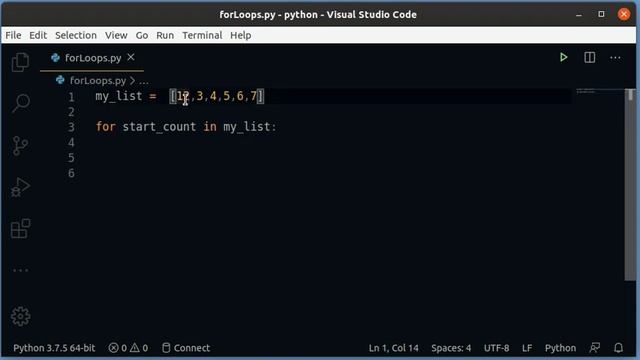Show additional views ellipsis in activity bar
This screenshot has width=640, height=360.
coord(20,270)
